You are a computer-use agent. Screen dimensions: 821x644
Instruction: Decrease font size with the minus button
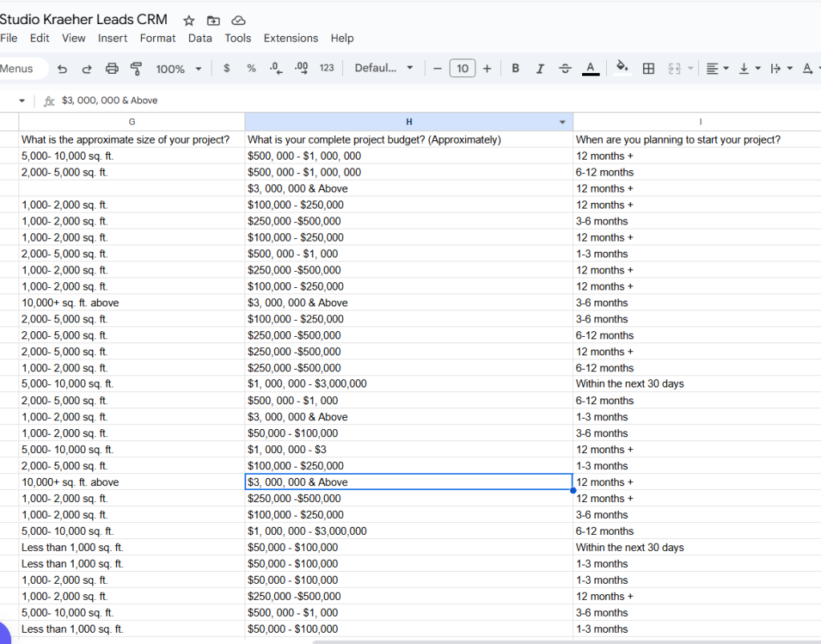[x=438, y=69]
